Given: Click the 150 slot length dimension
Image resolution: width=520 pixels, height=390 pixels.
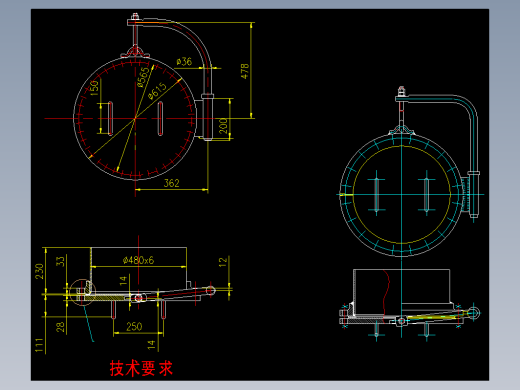Looking at the screenshot, I should [95, 88].
